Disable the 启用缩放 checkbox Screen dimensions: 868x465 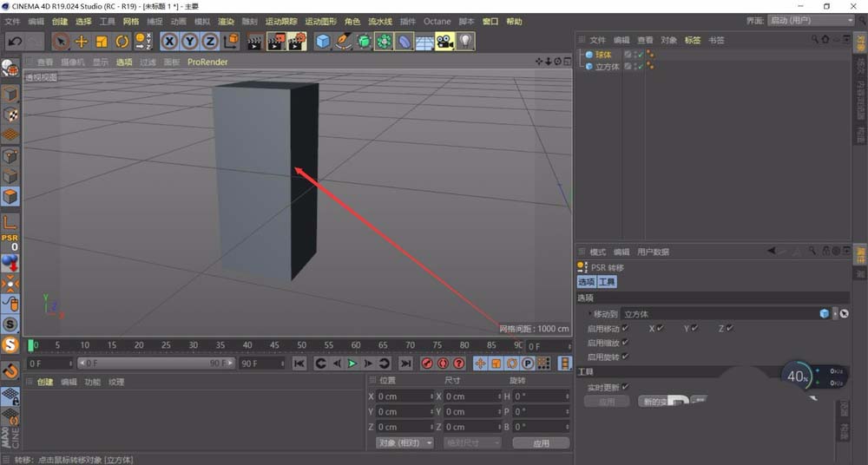click(625, 343)
